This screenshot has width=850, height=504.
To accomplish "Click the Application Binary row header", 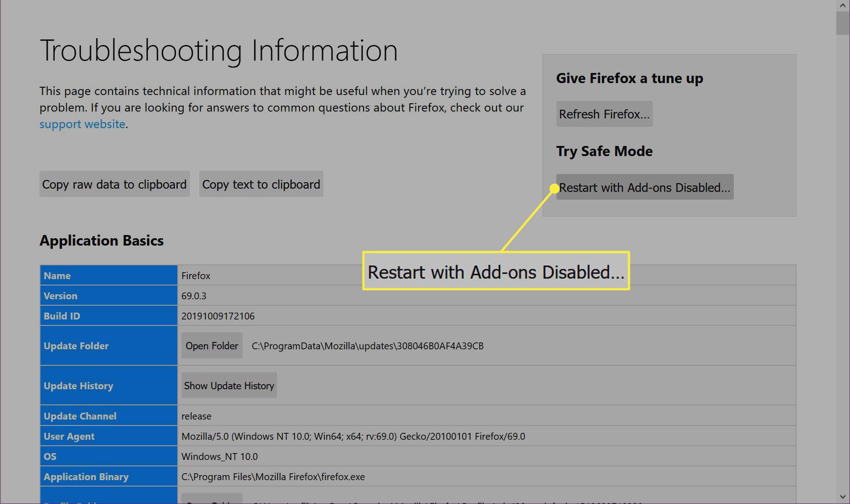I will pos(109,476).
